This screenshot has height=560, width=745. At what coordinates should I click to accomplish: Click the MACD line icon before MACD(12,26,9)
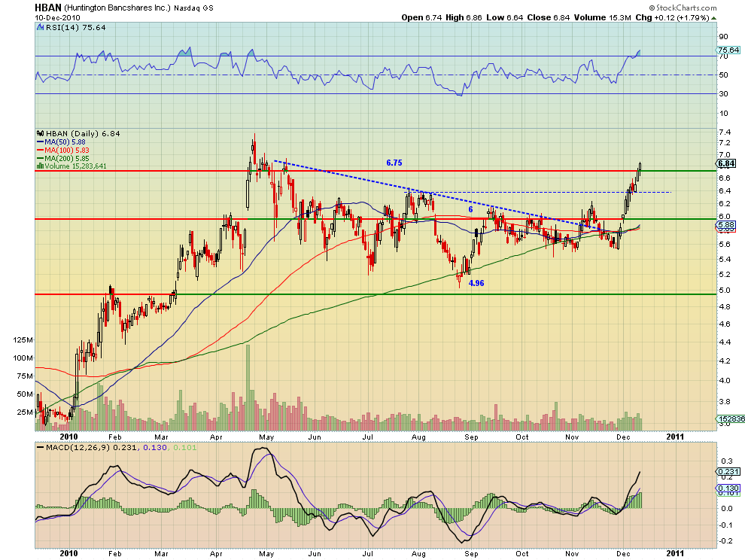(41, 447)
